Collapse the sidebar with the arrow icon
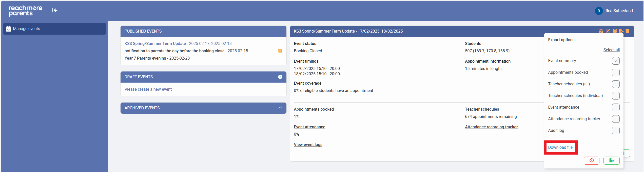This screenshot has height=172, width=644. point(55,10)
